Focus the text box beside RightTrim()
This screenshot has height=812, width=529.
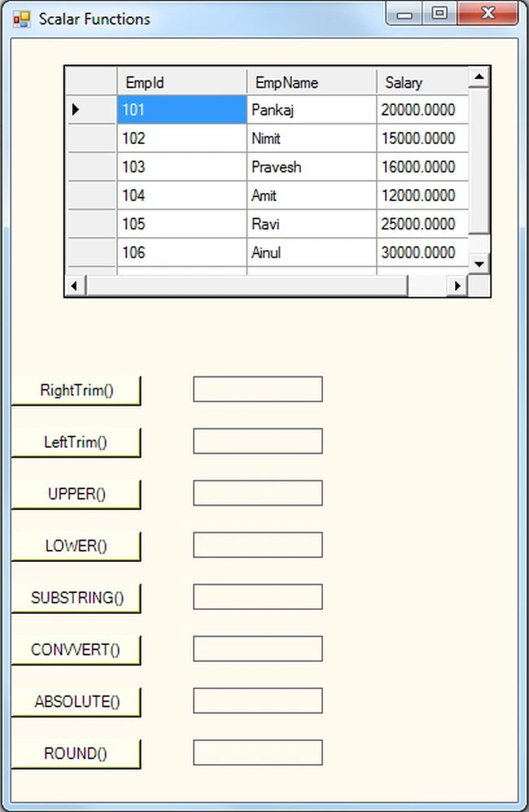pos(258,389)
